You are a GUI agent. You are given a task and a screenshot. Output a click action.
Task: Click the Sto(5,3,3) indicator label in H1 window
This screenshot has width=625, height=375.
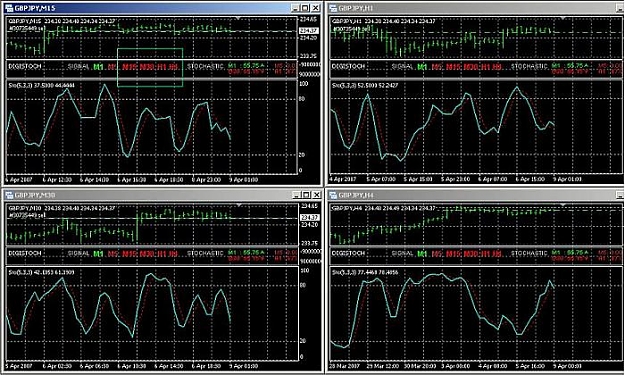tap(365, 85)
